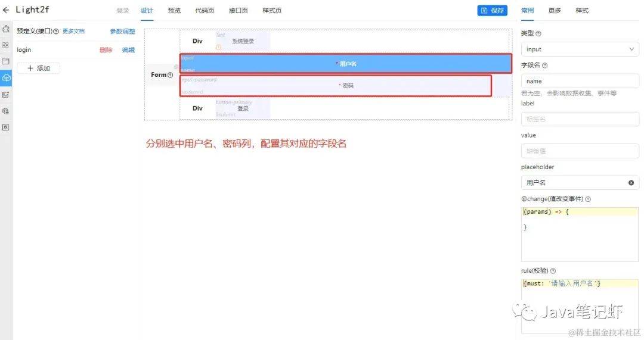Click the 保存 save button
644x340 pixels.
pos(492,10)
